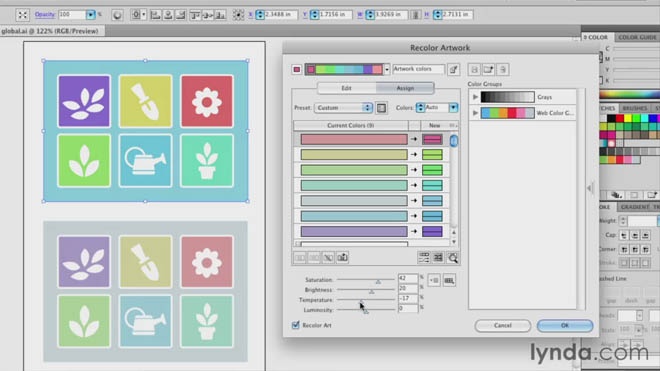Click the new purple color swatch
Viewport: 660px width, 371px height.
click(432, 232)
